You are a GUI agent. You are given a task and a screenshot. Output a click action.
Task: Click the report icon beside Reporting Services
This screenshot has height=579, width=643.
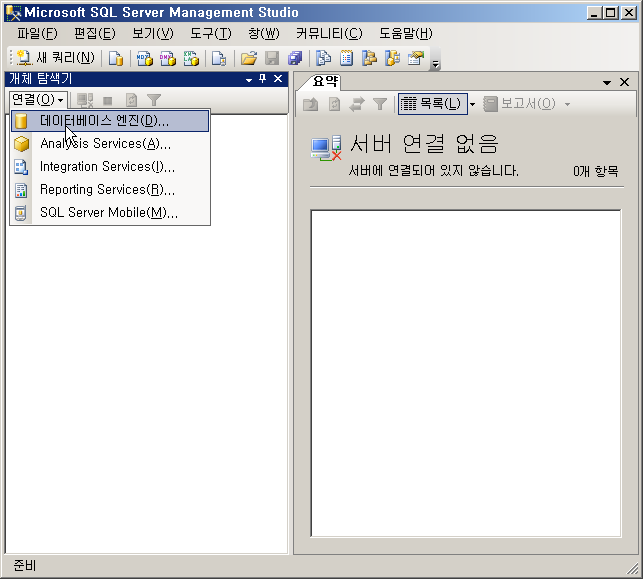point(21,190)
